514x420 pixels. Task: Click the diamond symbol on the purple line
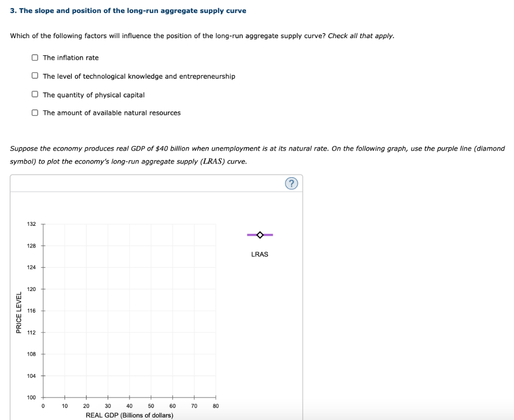[x=260, y=234]
